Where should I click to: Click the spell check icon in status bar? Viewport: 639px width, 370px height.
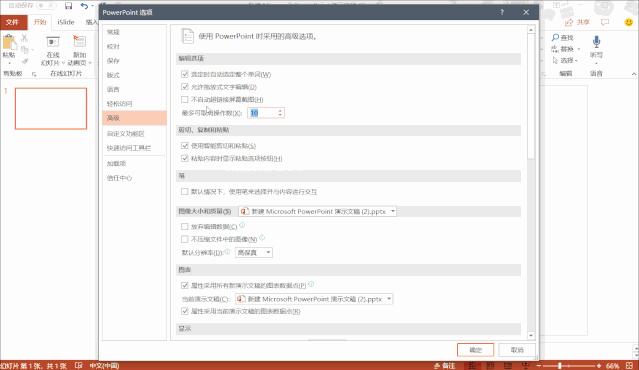[x=79, y=366]
